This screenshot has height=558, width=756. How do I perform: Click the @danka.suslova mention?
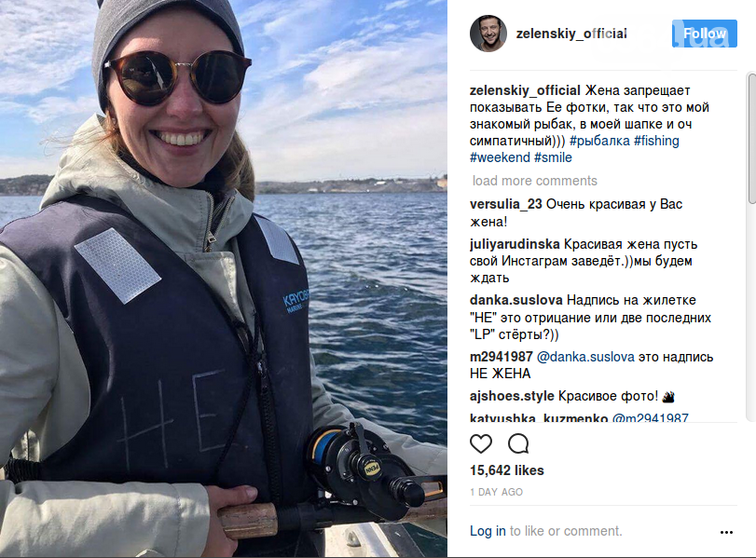click(585, 357)
